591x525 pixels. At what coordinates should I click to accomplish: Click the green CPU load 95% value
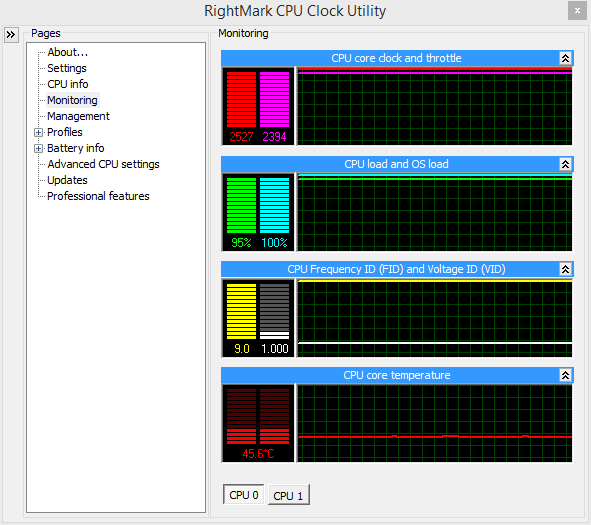[241, 243]
